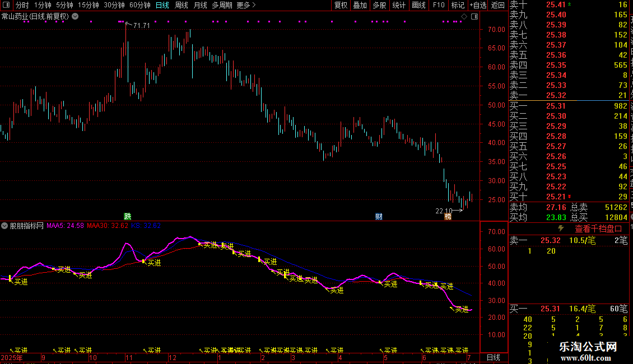
Task: Switch to 周线 weekly chart
Action: tap(181, 5)
